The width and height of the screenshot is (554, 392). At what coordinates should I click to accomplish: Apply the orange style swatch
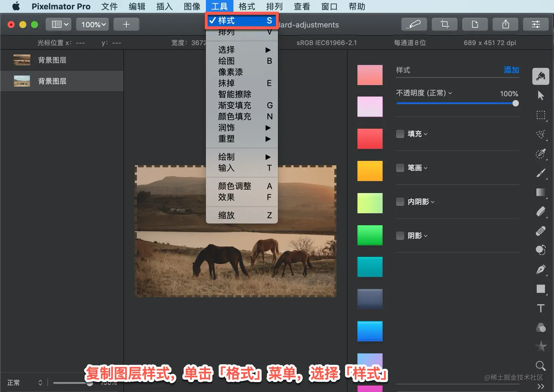point(370,171)
